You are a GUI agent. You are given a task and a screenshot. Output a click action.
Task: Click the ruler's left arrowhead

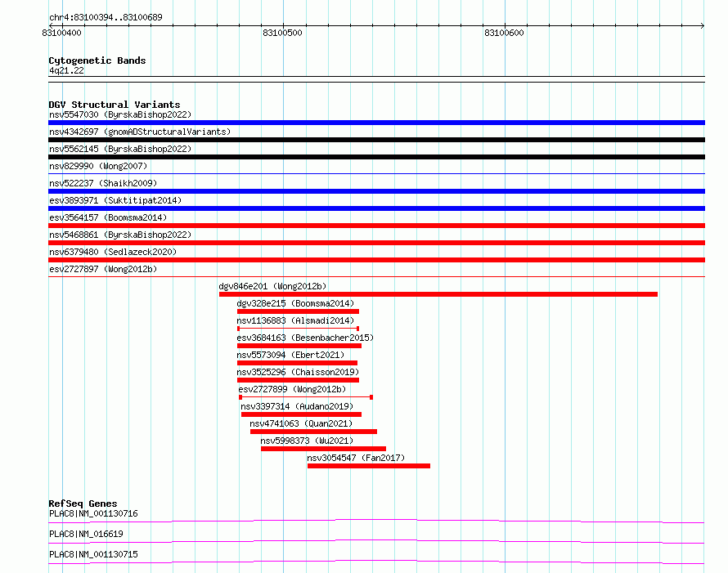(x=51, y=25)
